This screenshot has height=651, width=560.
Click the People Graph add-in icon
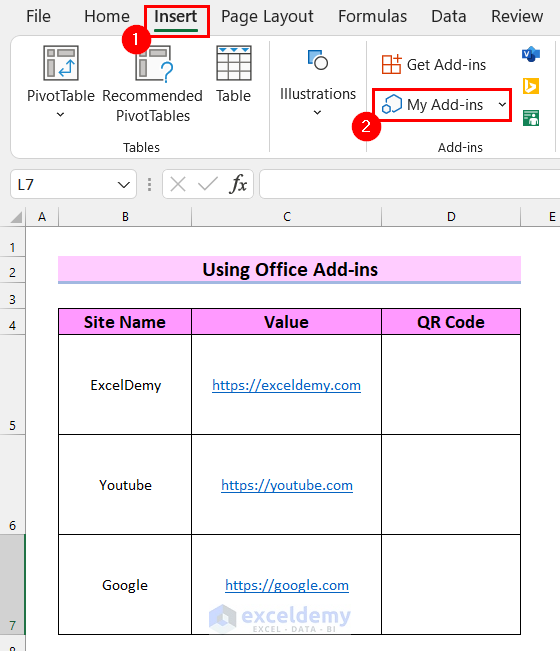pos(531,118)
